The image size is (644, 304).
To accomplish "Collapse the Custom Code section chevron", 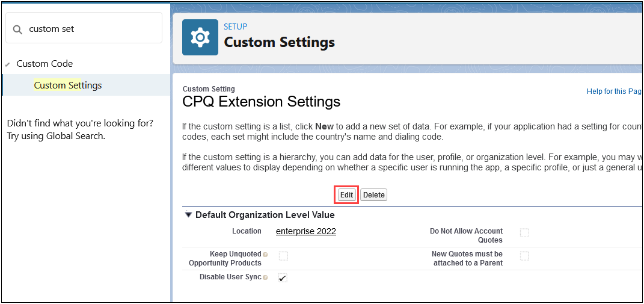I will point(8,64).
